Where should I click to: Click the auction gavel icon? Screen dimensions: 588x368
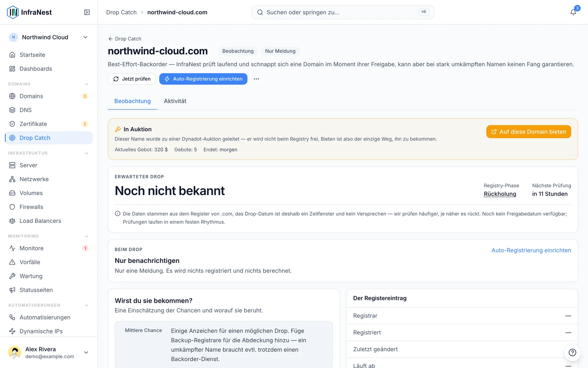[118, 129]
